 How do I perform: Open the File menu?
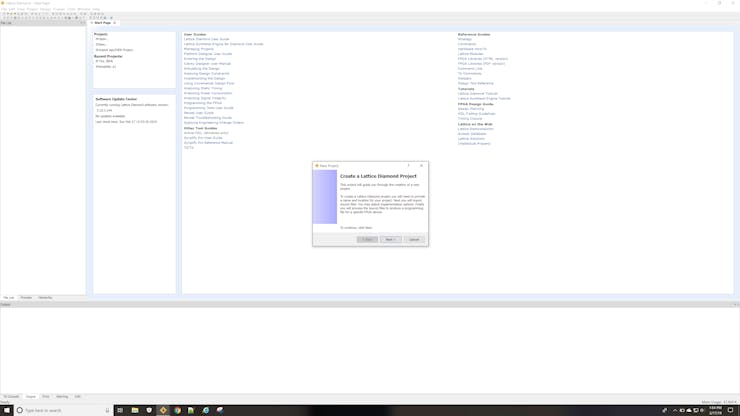coord(4,9)
